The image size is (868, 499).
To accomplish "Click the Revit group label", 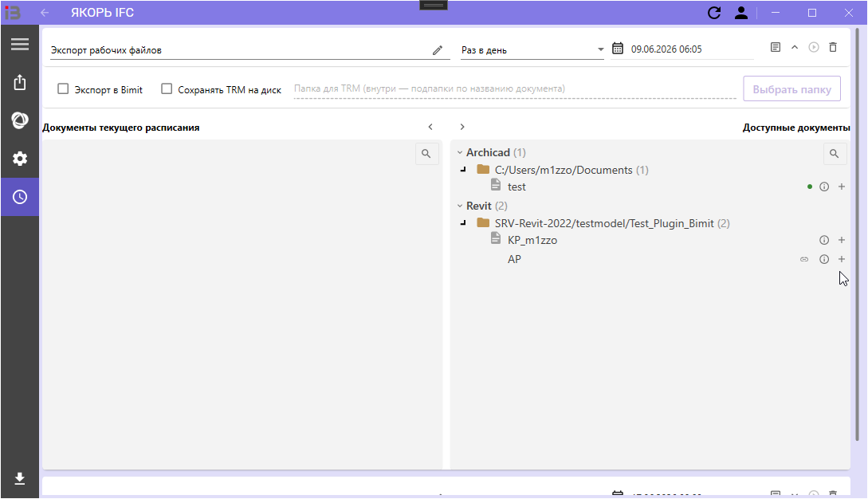I will pos(479,206).
